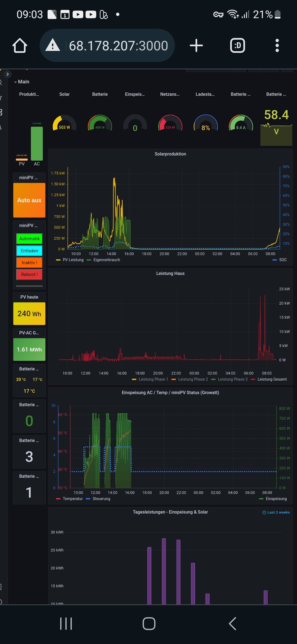Screen dimensions: 297x644
Task: Open a new tab with plus icon
Action: [x=196, y=45]
